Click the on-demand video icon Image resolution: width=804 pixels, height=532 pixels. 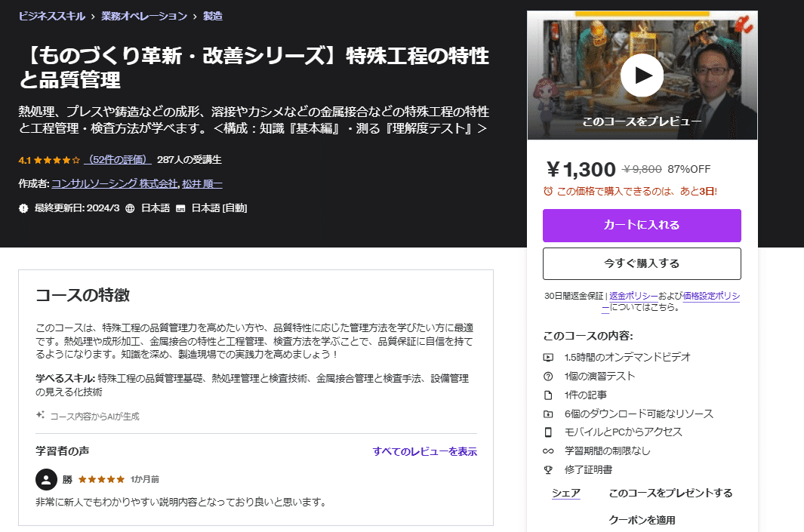(547, 357)
